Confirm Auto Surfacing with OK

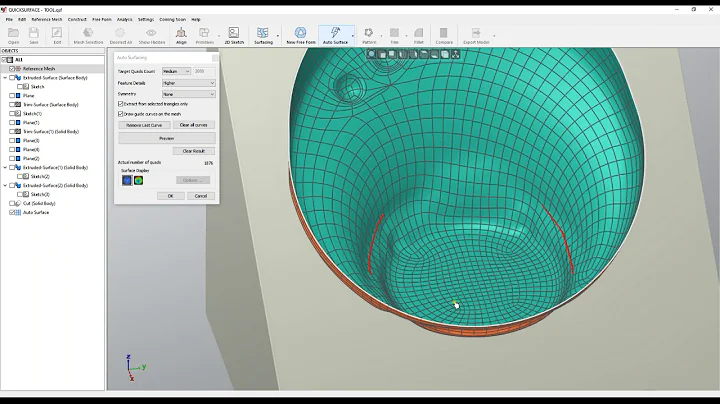[170, 196]
